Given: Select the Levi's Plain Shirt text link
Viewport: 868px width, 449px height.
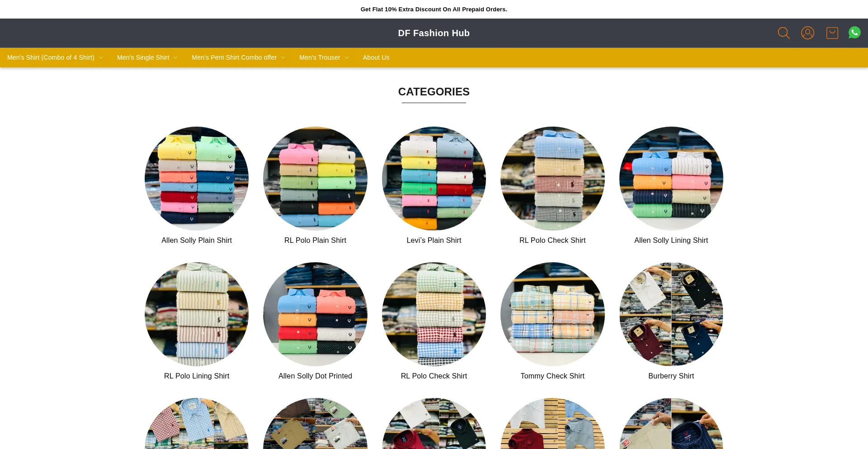Looking at the screenshot, I should [434, 241].
